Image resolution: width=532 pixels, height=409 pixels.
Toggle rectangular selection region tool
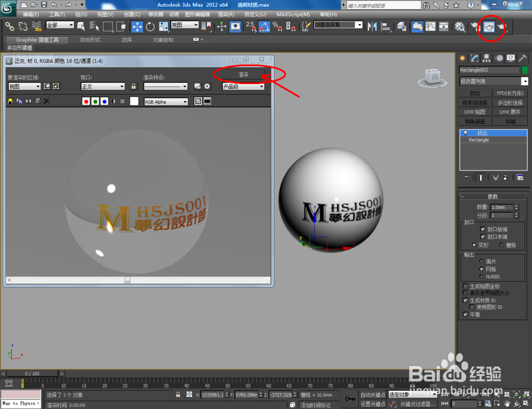(x=107, y=26)
